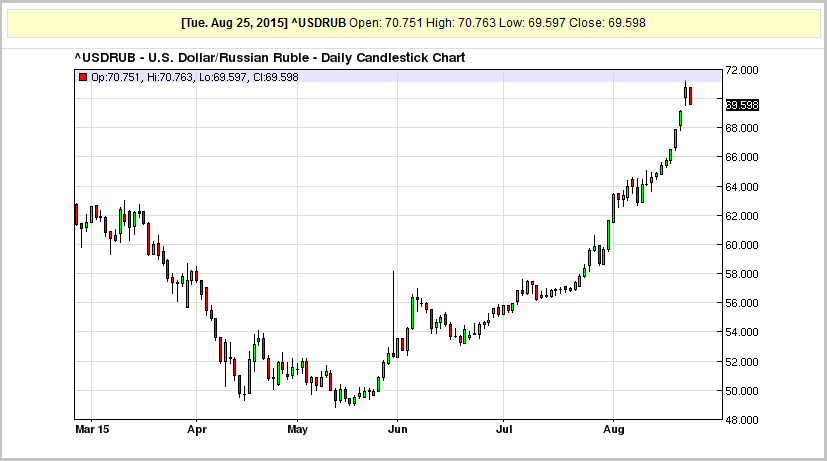Click the 72.000 price axis label
827x461 pixels.
pos(742,70)
